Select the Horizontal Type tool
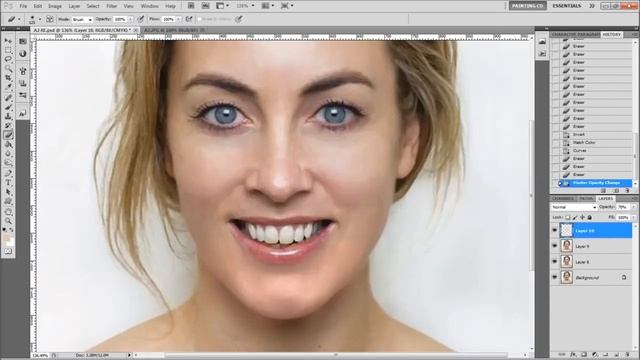640x360 pixels. [x=8, y=183]
